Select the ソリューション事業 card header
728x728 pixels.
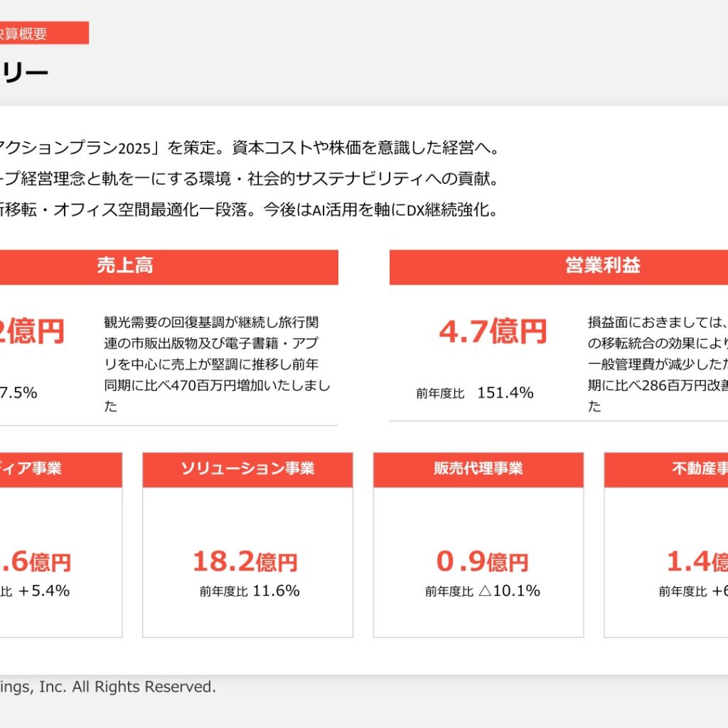click(247, 469)
